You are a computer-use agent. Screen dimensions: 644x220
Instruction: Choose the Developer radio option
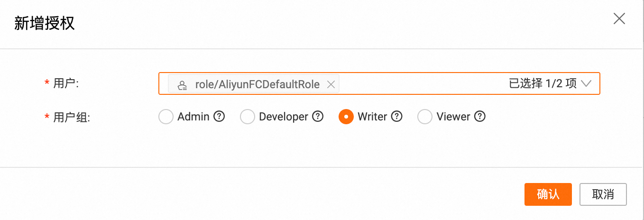pyautogui.click(x=248, y=117)
